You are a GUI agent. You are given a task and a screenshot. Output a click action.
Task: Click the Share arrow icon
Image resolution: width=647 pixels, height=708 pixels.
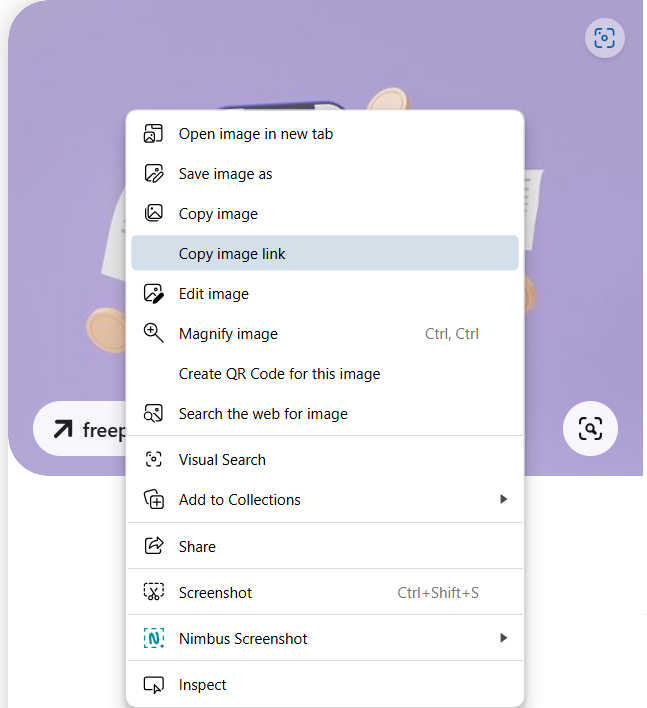click(153, 546)
